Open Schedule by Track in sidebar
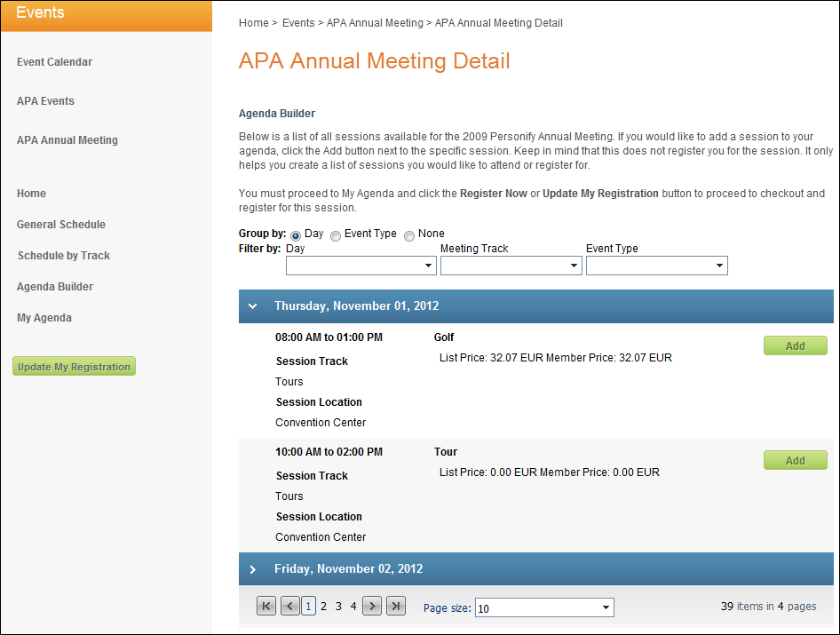The width and height of the screenshot is (840, 635). [x=64, y=256]
